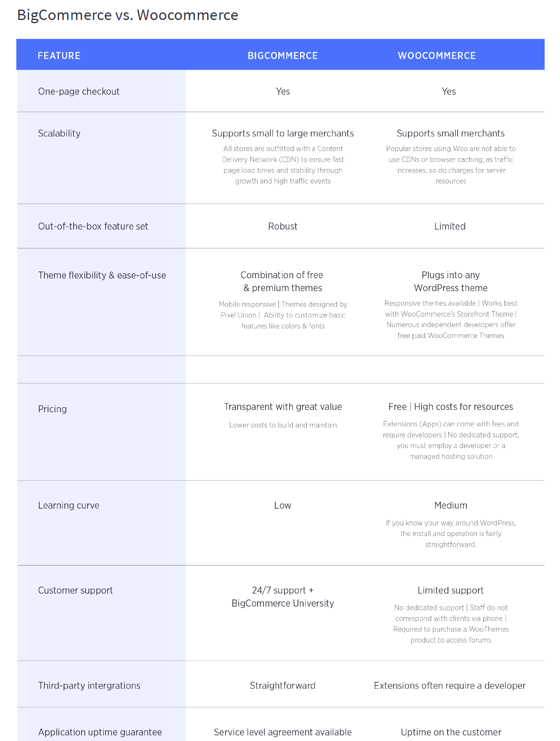Click the "One-page checkout" feature label
The height and width of the screenshot is (741, 560).
(x=79, y=92)
